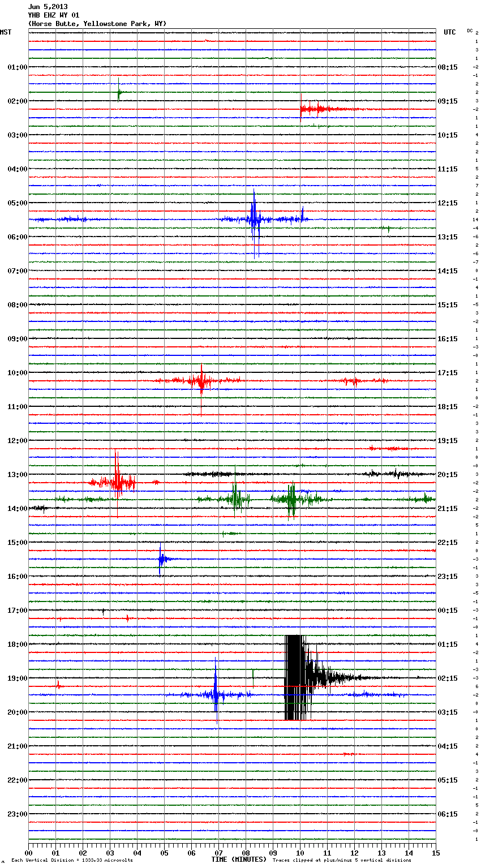
Task: Click the vertical division 1333.33 microvolts note
Action: (72, 861)
